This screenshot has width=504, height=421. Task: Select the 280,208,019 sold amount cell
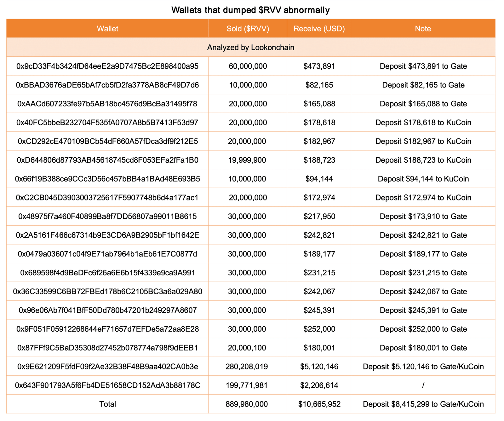[247, 367]
